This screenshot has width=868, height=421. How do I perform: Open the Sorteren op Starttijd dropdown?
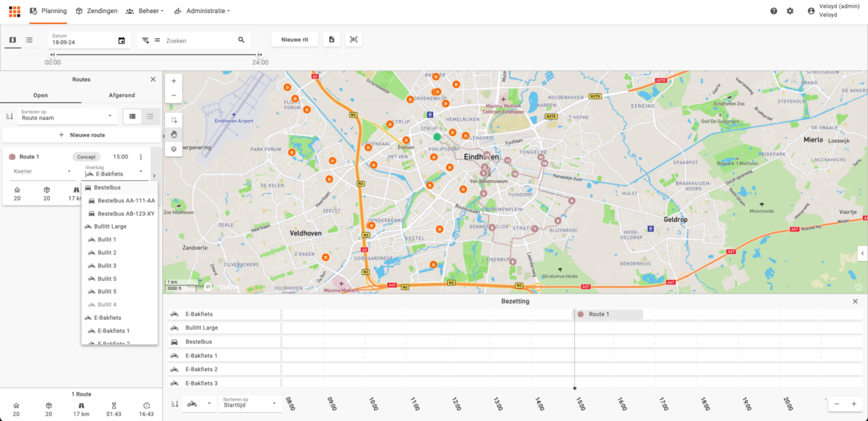tap(250, 404)
